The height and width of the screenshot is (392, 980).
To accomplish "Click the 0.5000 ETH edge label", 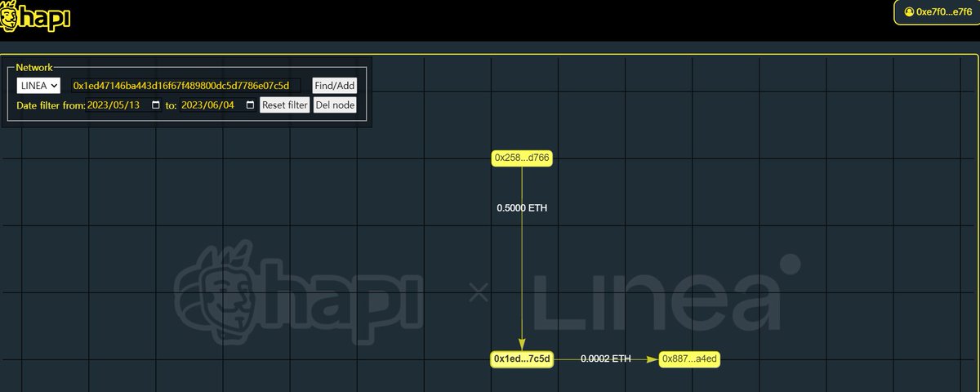I will 522,208.
